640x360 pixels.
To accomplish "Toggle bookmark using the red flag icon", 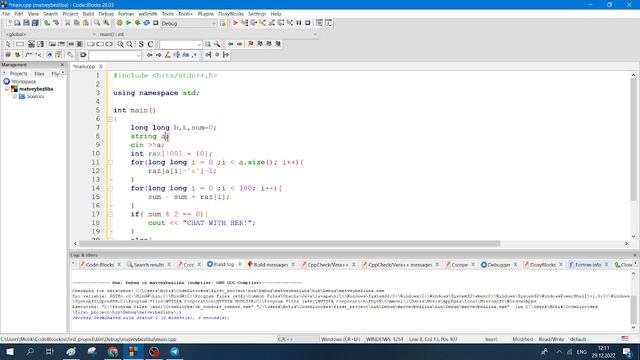I will (x=251, y=44).
